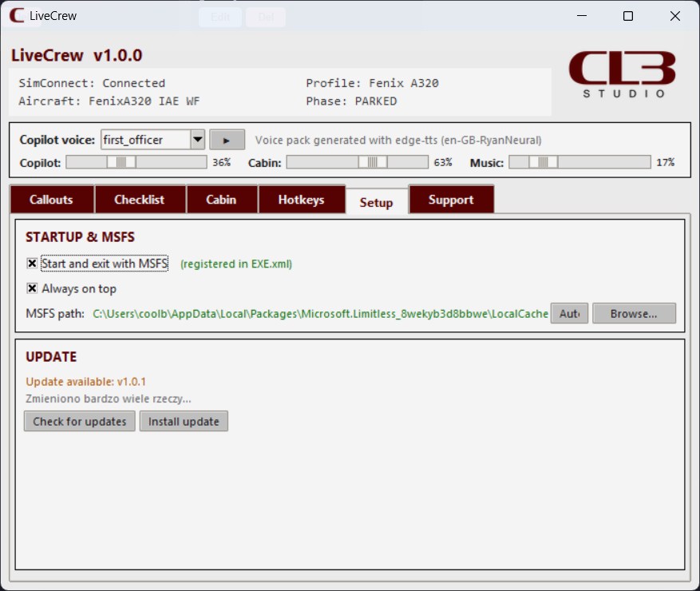This screenshot has height=591, width=700.
Task: Go to the Cabin tab
Action: click(x=221, y=199)
